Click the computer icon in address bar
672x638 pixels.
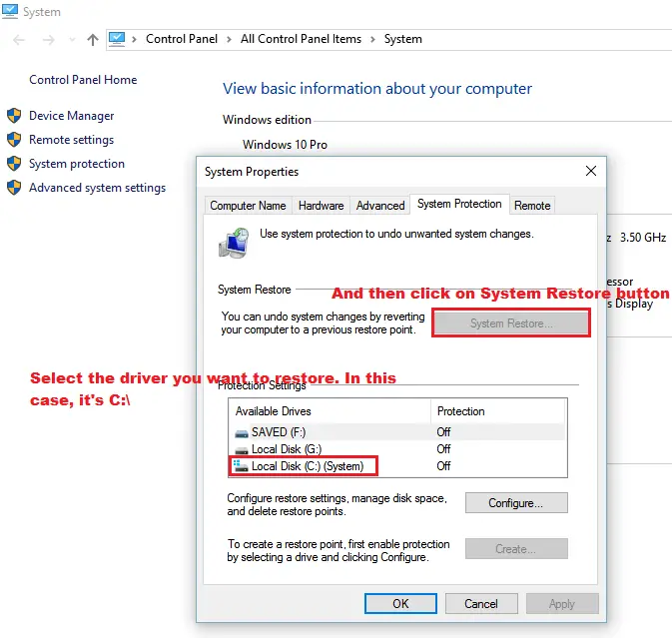coord(117,39)
